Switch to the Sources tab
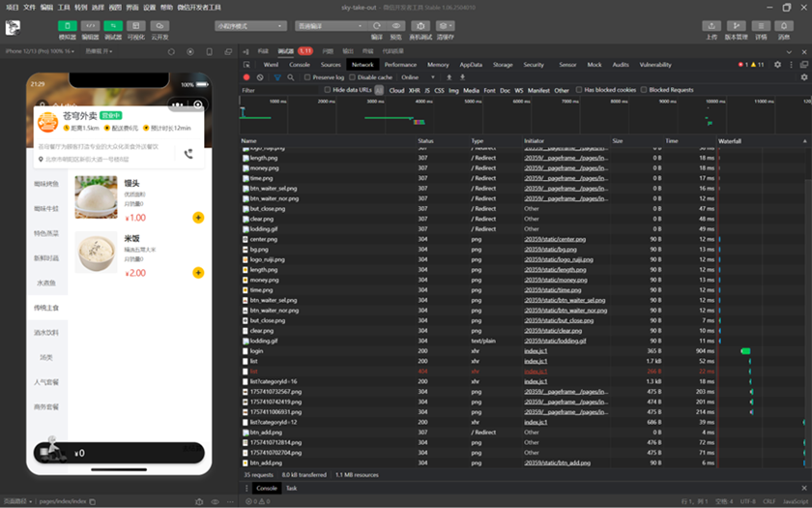812x508 pixels. pyautogui.click(x=331, y=65)
